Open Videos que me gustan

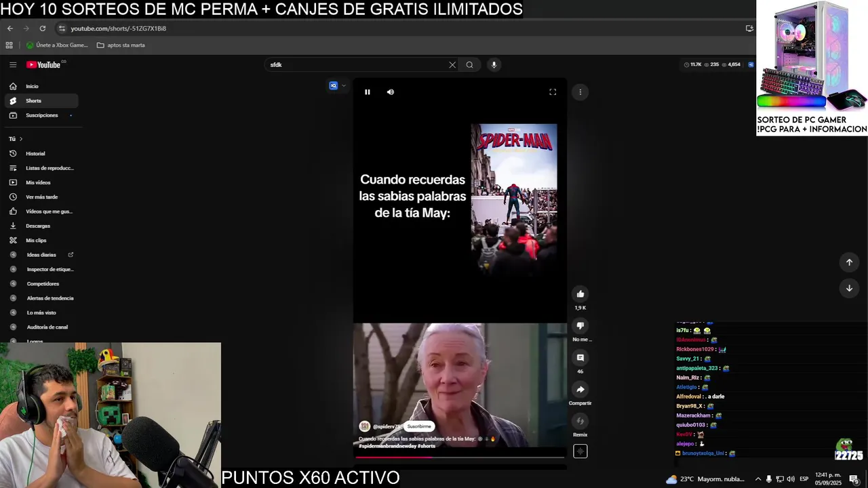[41, 211]
